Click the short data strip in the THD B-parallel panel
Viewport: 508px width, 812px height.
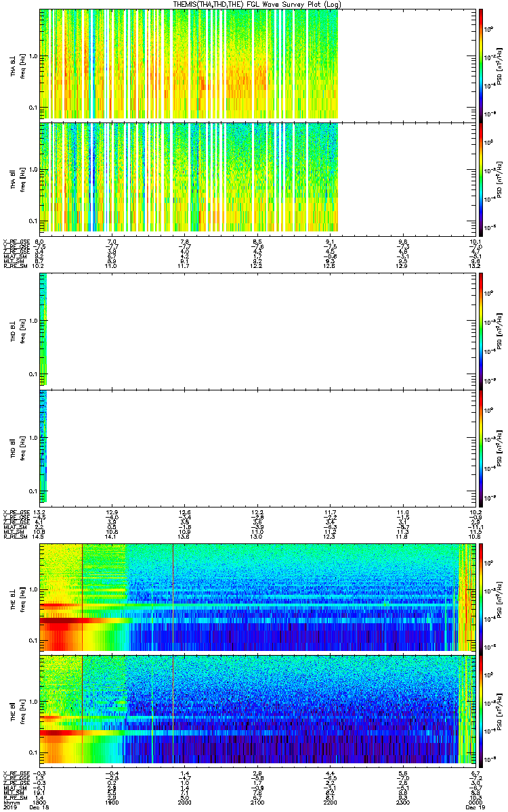pyautogui.click(x=43, y=447)
